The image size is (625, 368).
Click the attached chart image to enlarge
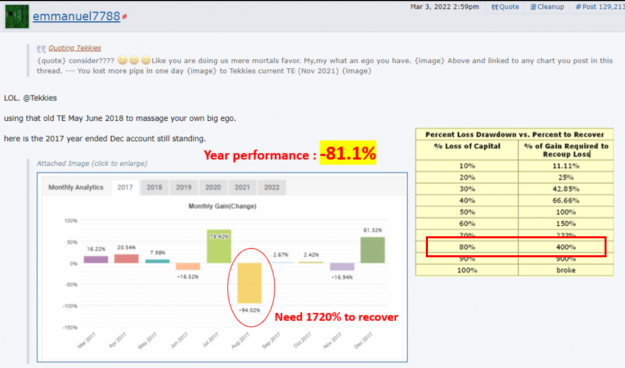[222, 267]
